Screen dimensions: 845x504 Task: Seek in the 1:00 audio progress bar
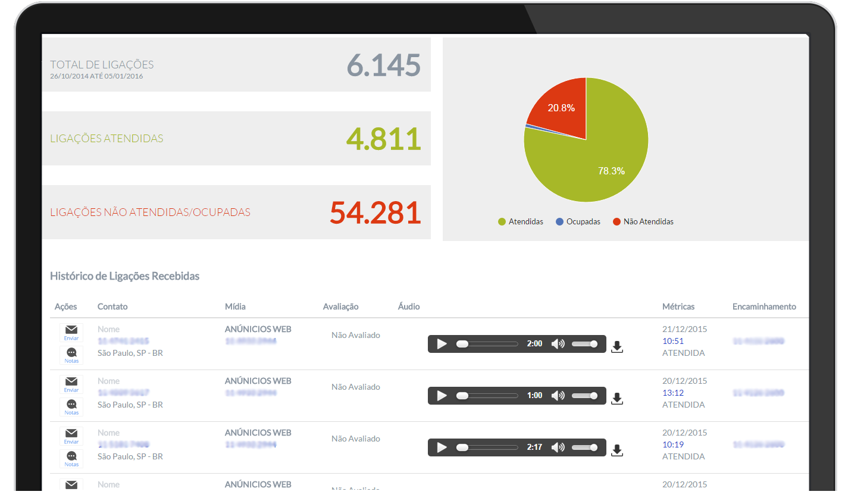click(487, 396)
